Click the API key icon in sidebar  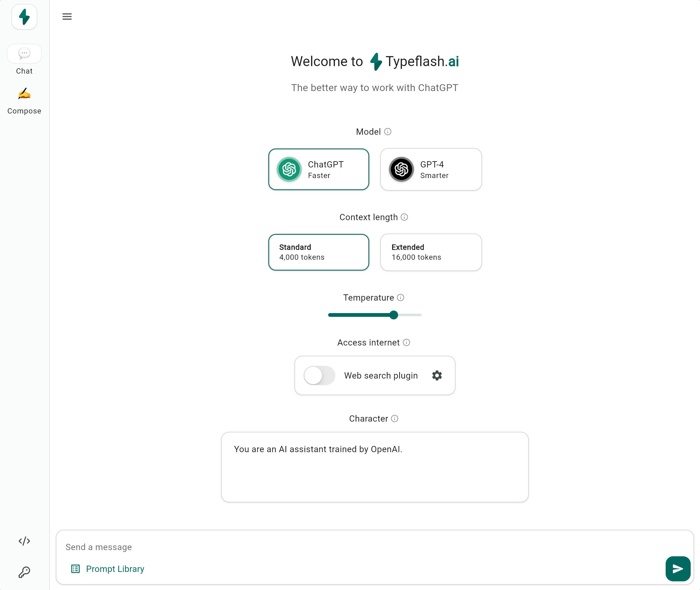24,572
